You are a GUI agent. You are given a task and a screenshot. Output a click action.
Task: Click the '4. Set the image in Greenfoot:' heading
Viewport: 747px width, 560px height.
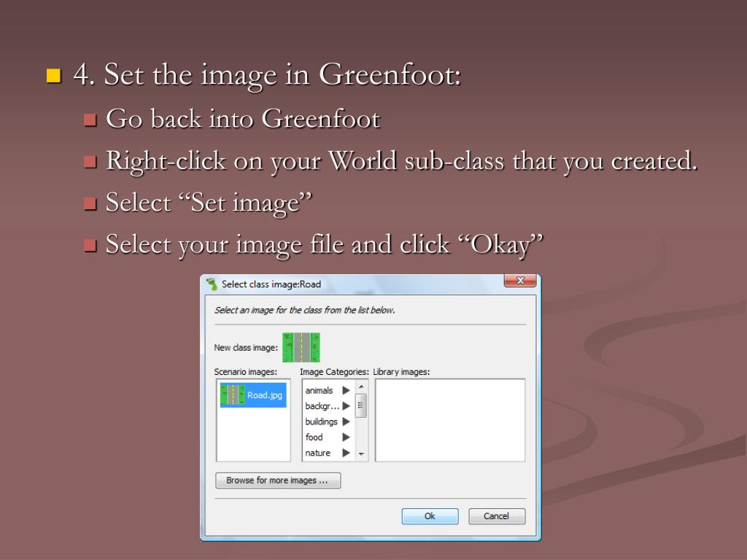click(x=267, y=75)
